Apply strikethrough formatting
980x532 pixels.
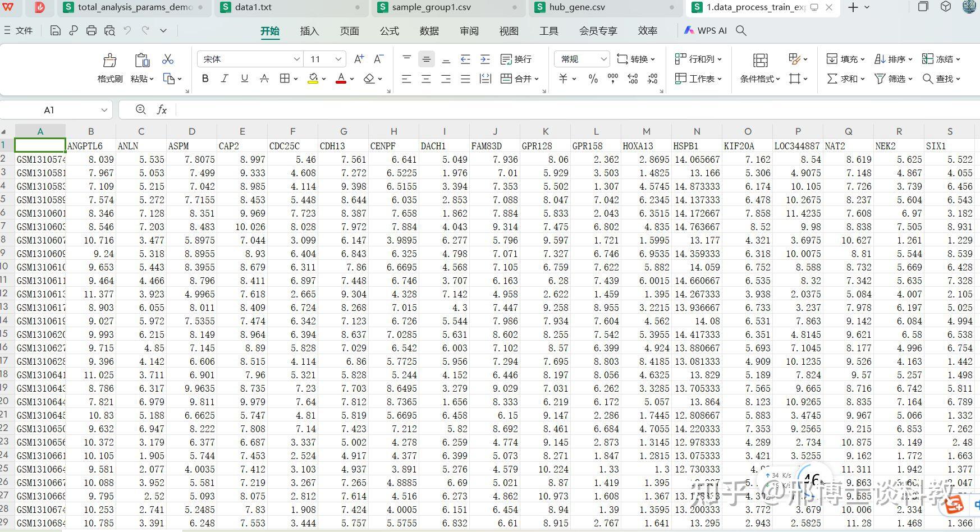(264, 79)
